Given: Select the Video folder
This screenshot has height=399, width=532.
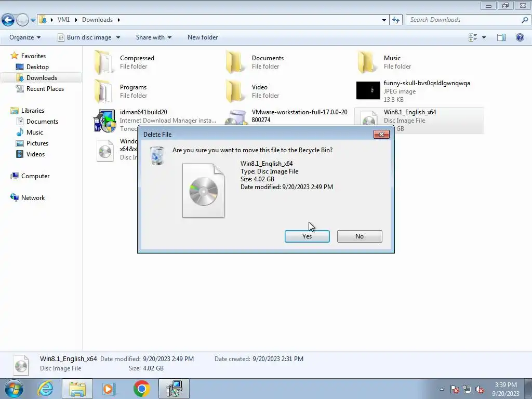Looking at the screenshot, I should click(260, 91).
